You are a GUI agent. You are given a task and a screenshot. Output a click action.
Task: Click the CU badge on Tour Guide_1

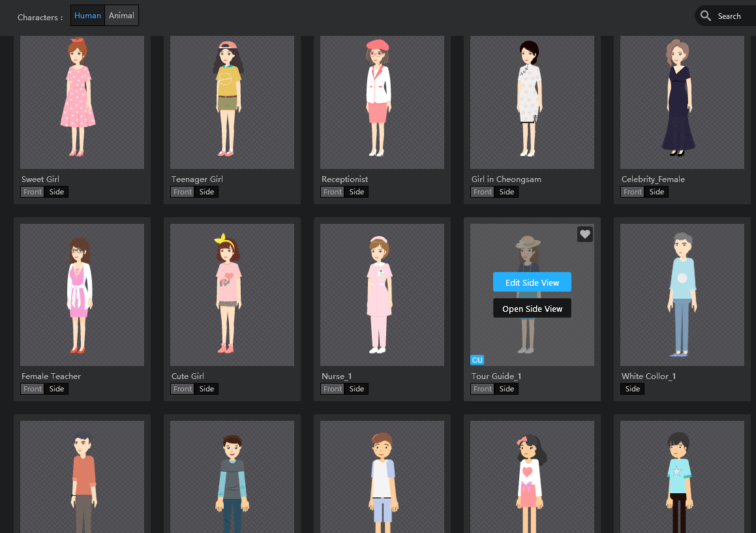click(477, 359)
